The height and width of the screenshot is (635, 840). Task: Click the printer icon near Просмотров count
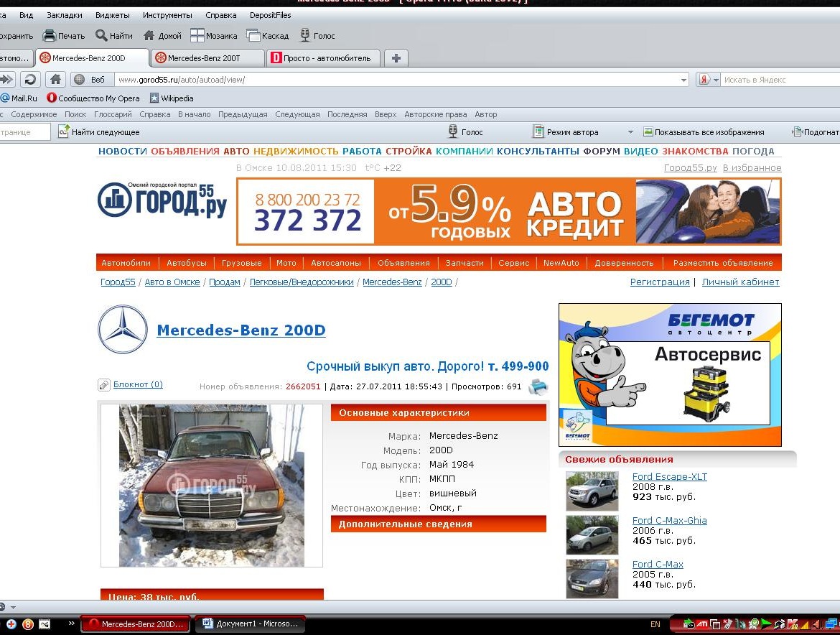538,386
